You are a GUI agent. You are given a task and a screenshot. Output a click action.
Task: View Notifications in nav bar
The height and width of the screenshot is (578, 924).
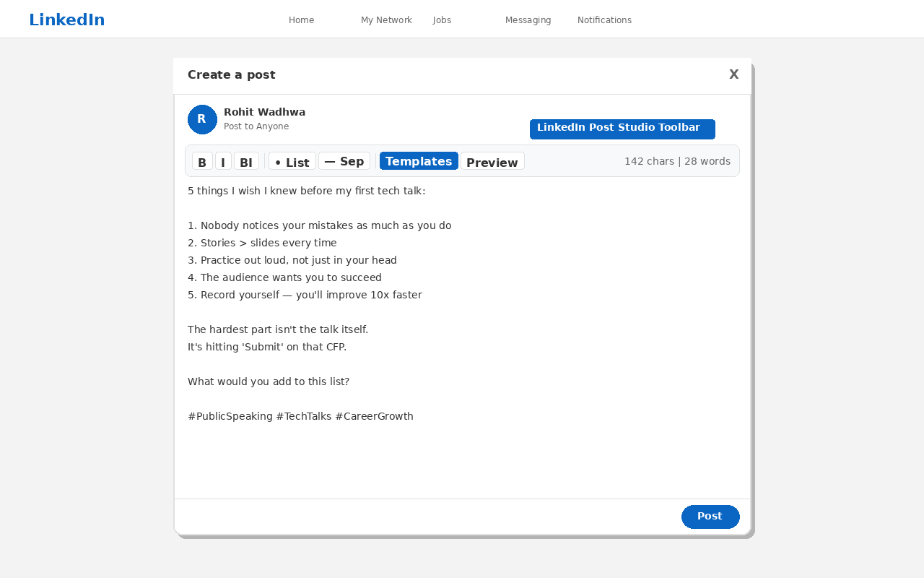tap(604, 20)
